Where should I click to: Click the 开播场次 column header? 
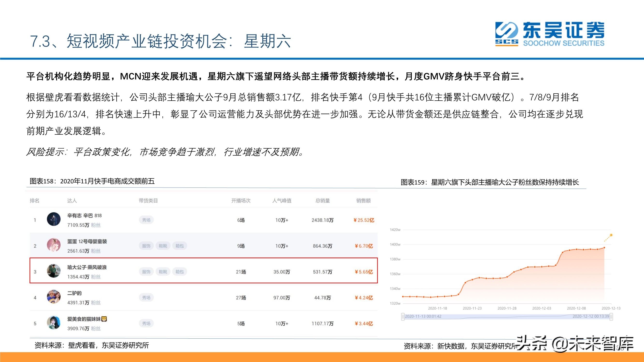click(241, 201)
